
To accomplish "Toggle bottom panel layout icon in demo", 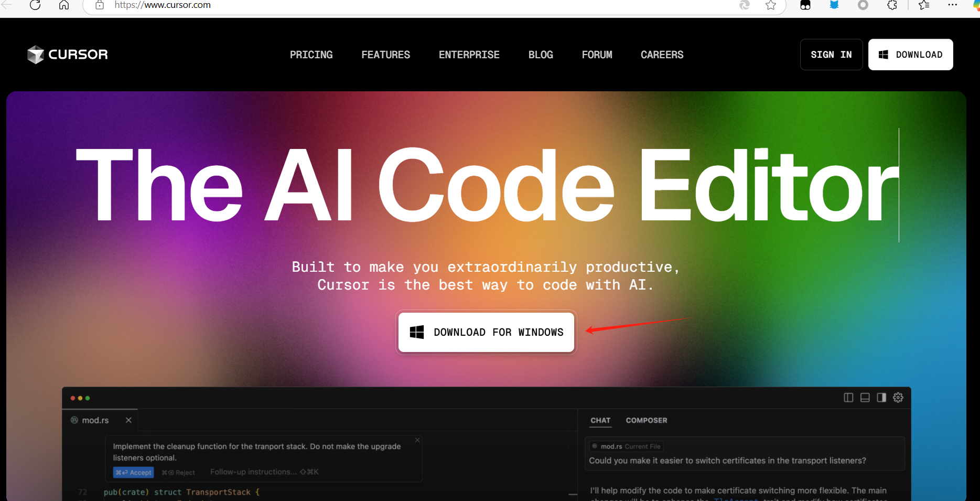I will pyautogui.click(x=865, y=398).
